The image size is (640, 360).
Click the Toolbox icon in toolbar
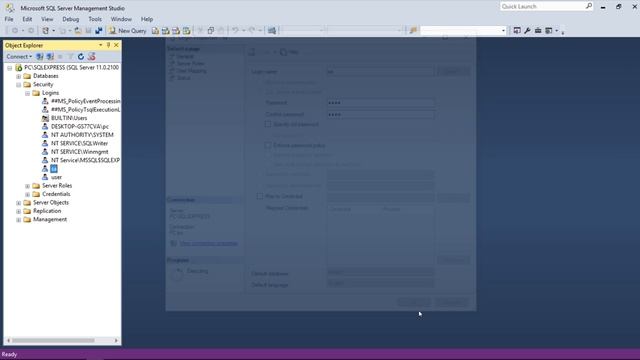(538, 31)
